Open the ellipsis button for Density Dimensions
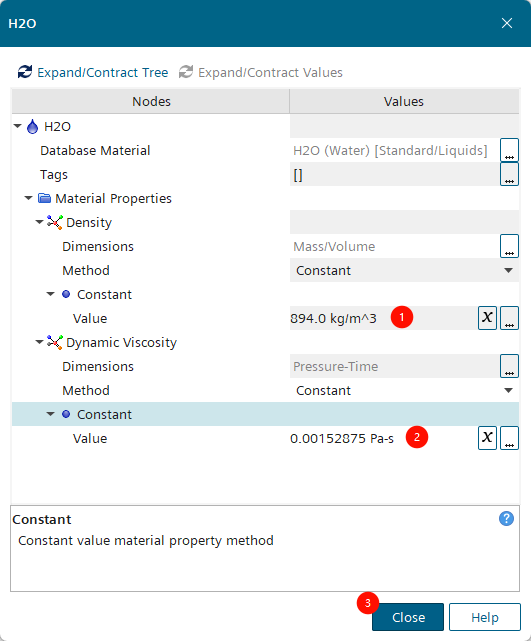This screenshot has height=641, width=531. pos(509,246)
